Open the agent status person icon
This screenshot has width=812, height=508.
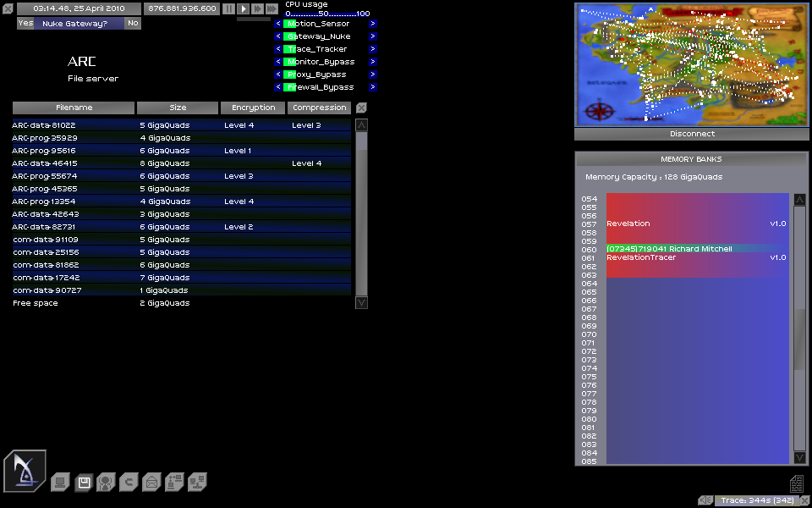(x=106, y=483)
